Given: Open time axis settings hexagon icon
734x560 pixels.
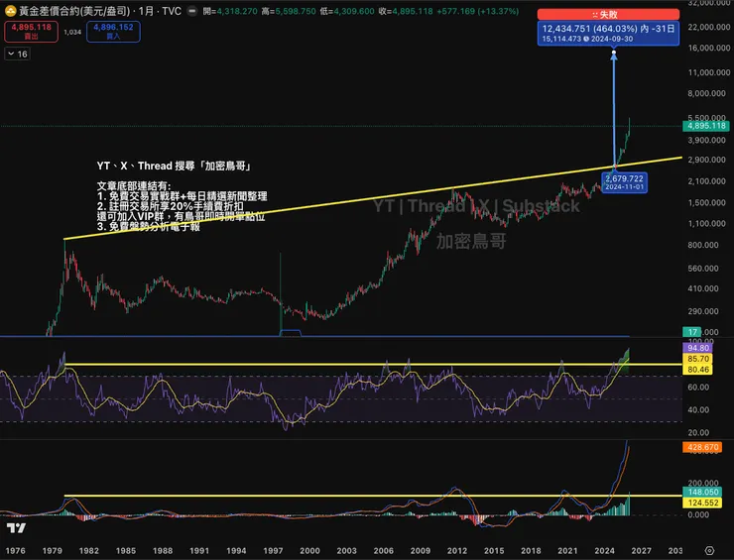Looking at the screenshot, I should 709,551.
